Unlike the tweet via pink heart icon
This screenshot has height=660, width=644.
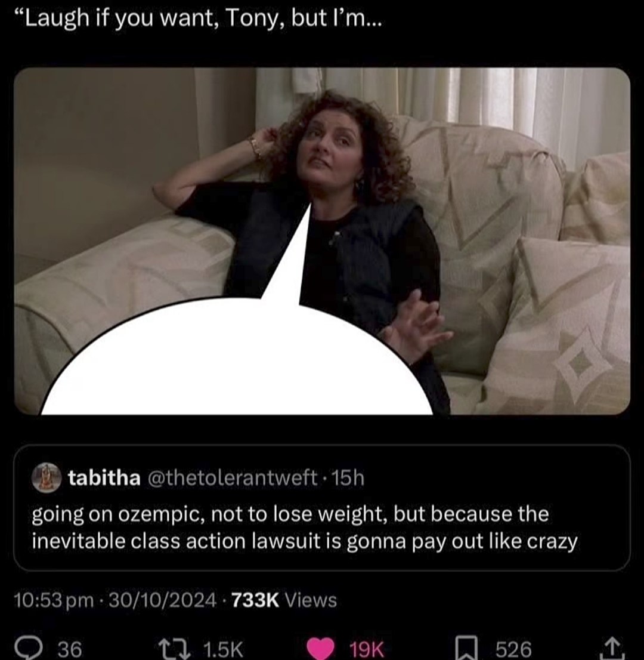tap(321, 649)
